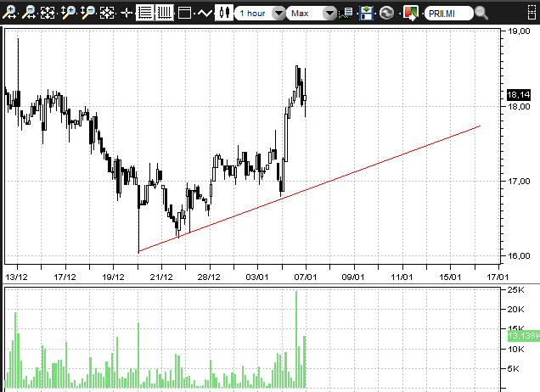The height and width of the screenshot is (392, 540).
Task: Click the 15/01 date axis label
Action: point(450,277)
